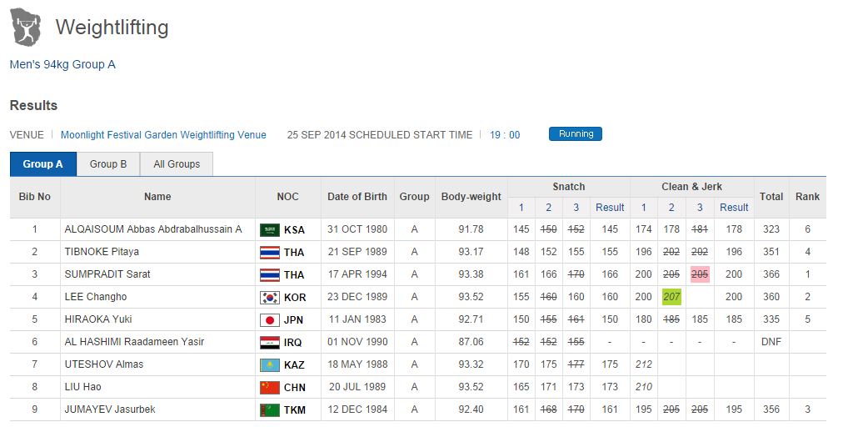Open the All Groups tab
Viewport: 868px width, 432px height.
point(177,164)
